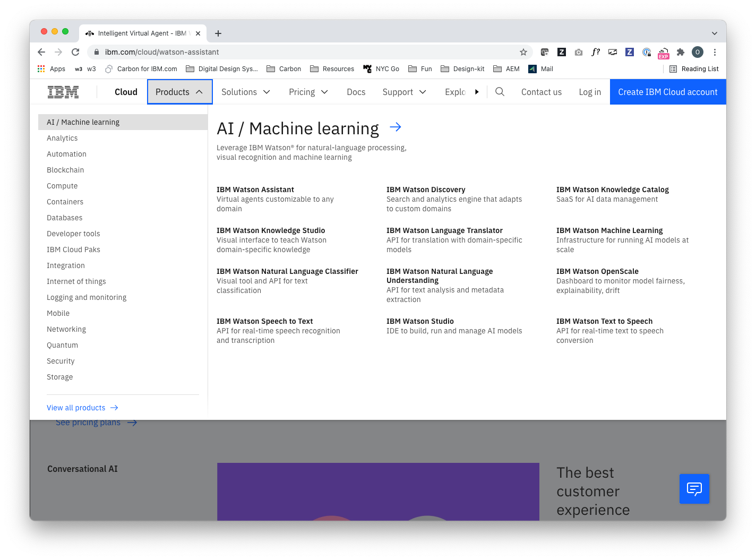Open IBM Watson OpenScale link
This screenshot has height=560, width=756.
(597, 271)
